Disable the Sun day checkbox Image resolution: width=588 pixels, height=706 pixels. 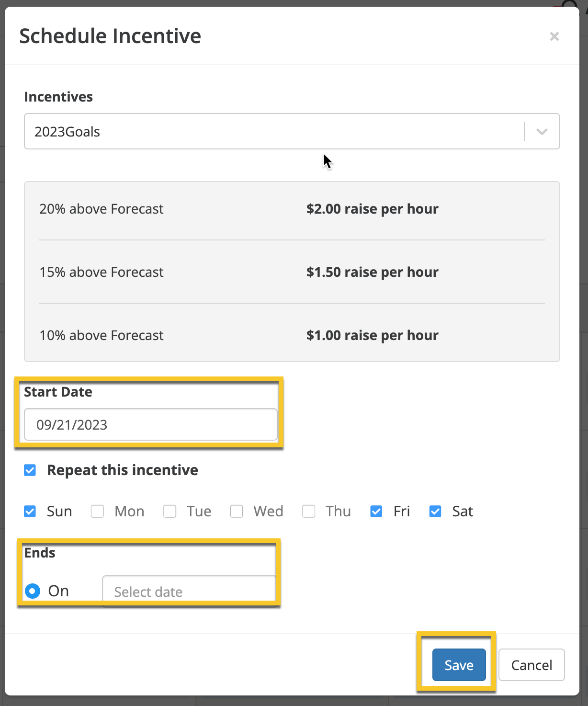[30, 512]
